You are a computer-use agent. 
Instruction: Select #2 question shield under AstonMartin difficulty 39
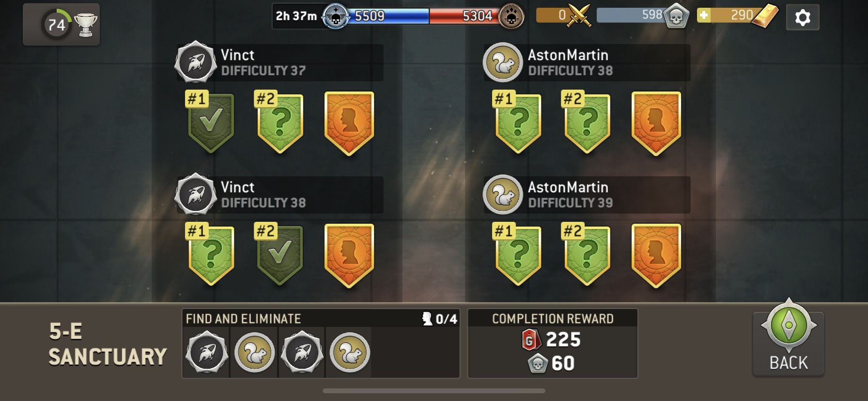[587, 255]
